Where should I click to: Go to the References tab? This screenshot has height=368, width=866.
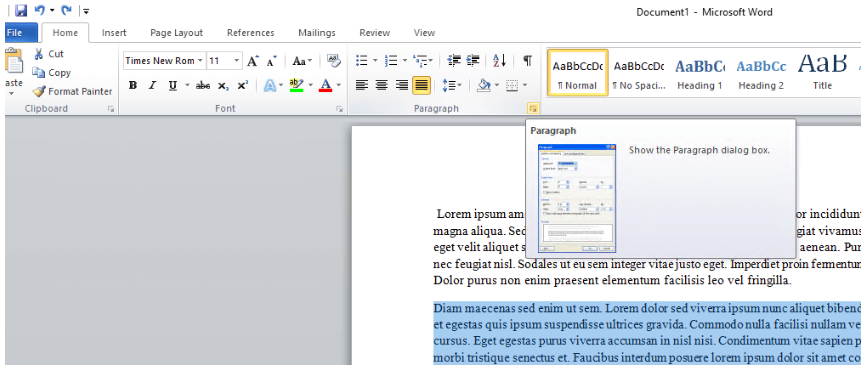(251, 33)
